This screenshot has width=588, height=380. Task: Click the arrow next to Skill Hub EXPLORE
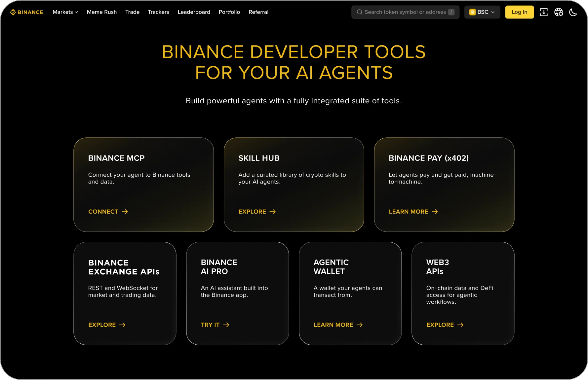(x=272, y=212)
